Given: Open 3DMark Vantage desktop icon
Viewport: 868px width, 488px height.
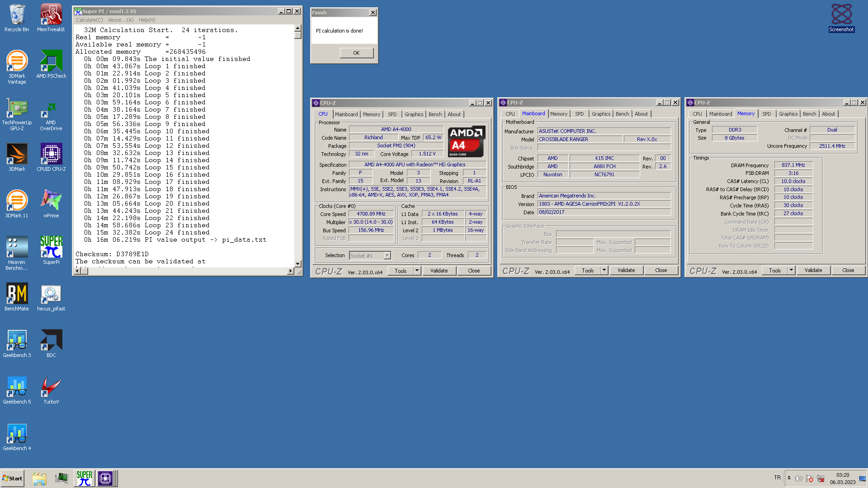Looking at the screenshot, I should pyautogui.click(x=17, y=67).
